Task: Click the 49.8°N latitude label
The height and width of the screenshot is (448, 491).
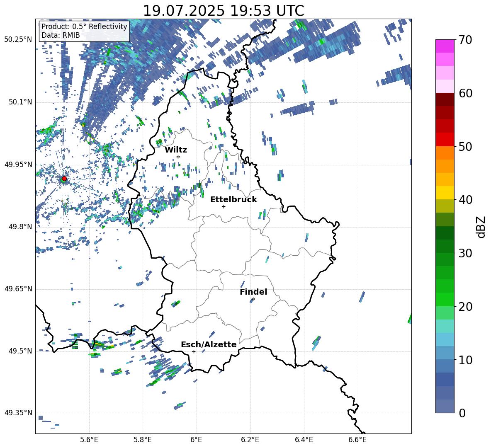Action: click(x=20, y=227)
